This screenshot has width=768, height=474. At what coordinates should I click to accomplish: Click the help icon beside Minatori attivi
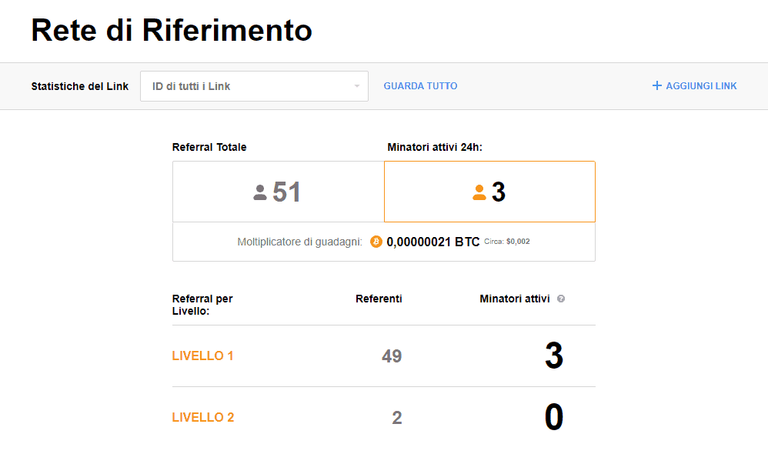[x=561, y=299]
